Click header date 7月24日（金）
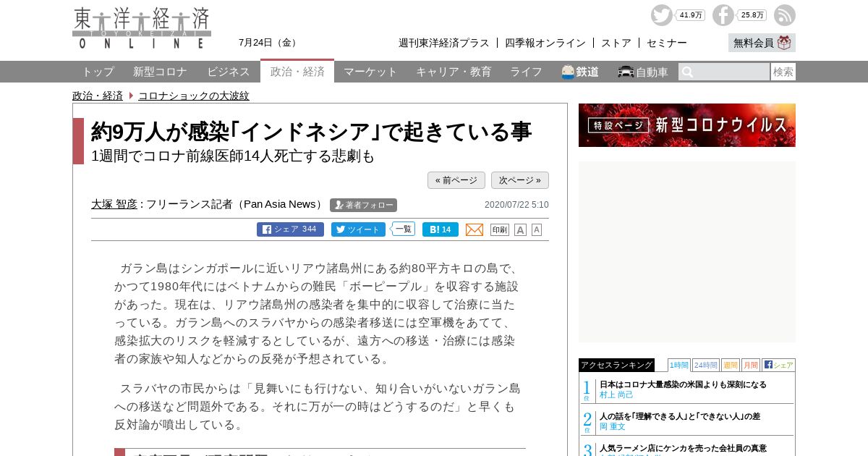This screenshot has width=868, height=456. pyautogui.click(x=269, y=43)
